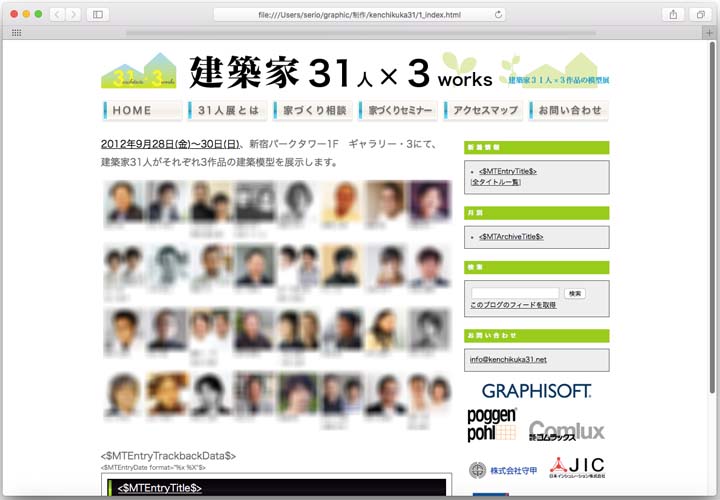The image size is (720, 500).
Task: Click the address bar URL field
Action: pos(359,15)
